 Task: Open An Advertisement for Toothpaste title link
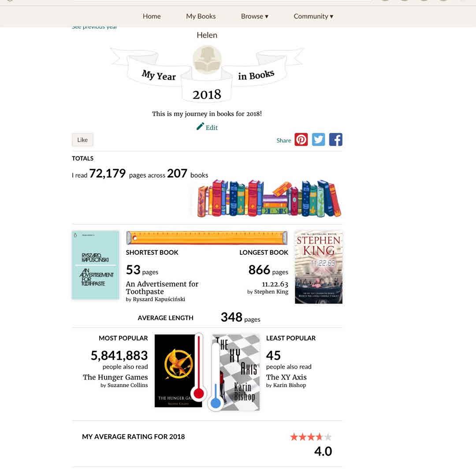(x=162, y=288)
